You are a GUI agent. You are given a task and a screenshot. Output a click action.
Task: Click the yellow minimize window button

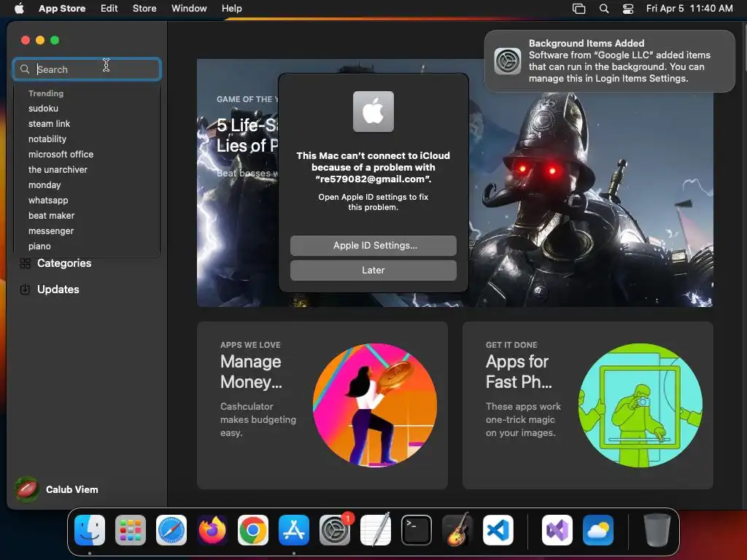click(x=40, y=40)
